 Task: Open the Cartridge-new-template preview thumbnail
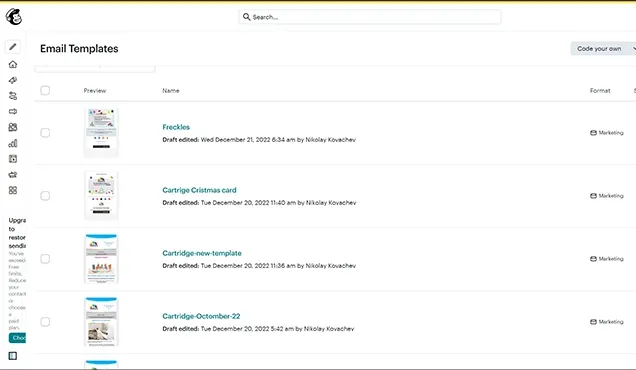pos(101,258)
